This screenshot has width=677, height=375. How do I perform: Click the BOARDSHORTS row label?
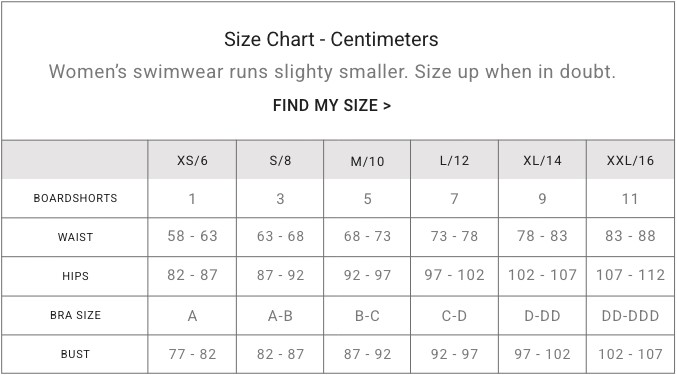[x=75, y=198]
